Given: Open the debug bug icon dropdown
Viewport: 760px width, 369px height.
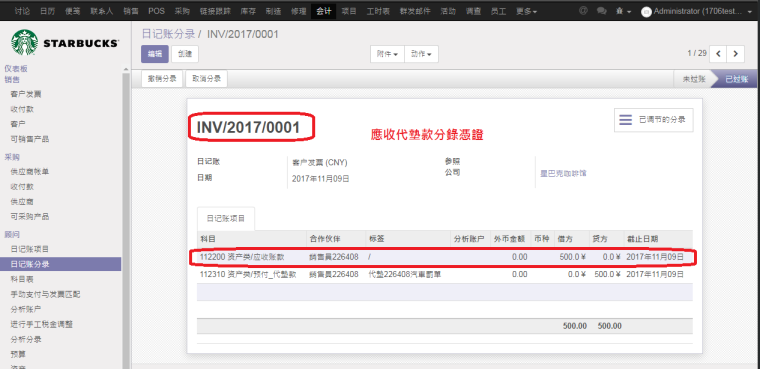Looking at the screenshot, I should (623, 11).
